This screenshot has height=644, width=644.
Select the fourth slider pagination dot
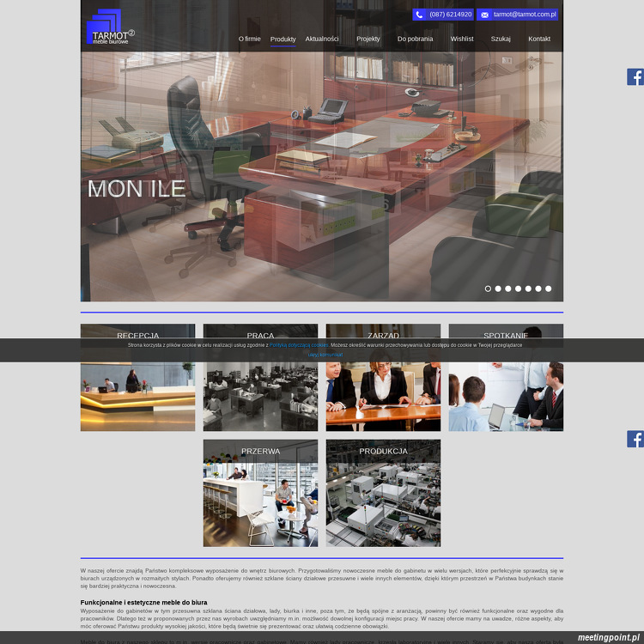pos(519,289)
